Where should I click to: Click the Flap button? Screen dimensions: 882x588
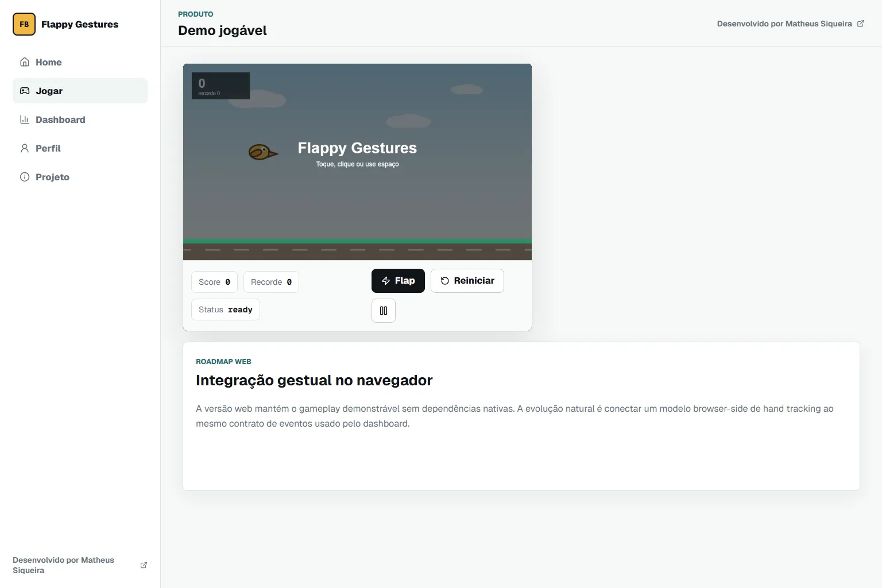pos(398,281)
